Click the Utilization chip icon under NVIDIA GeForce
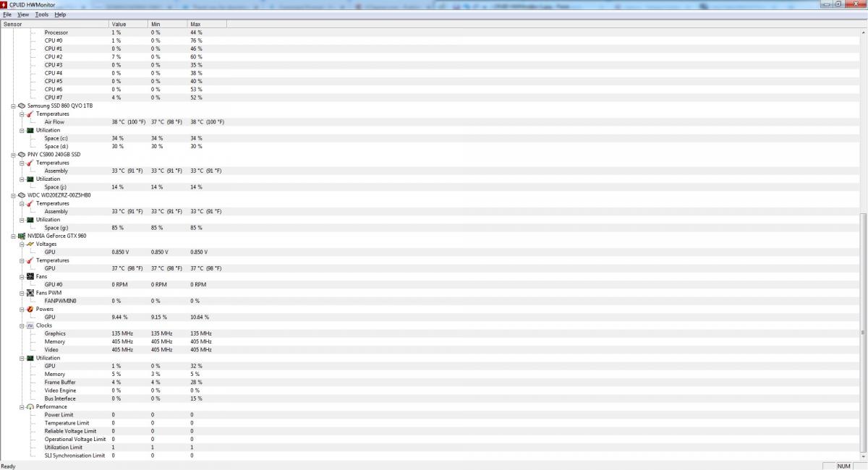The width and height of the screenshot is (868, 470). coord(30,358)
